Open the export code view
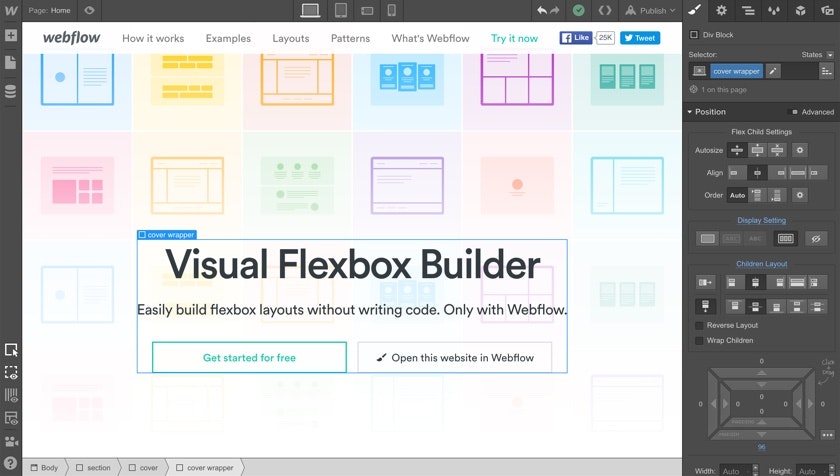This screenshot has height=476, width=840. [x=605, y=10]
